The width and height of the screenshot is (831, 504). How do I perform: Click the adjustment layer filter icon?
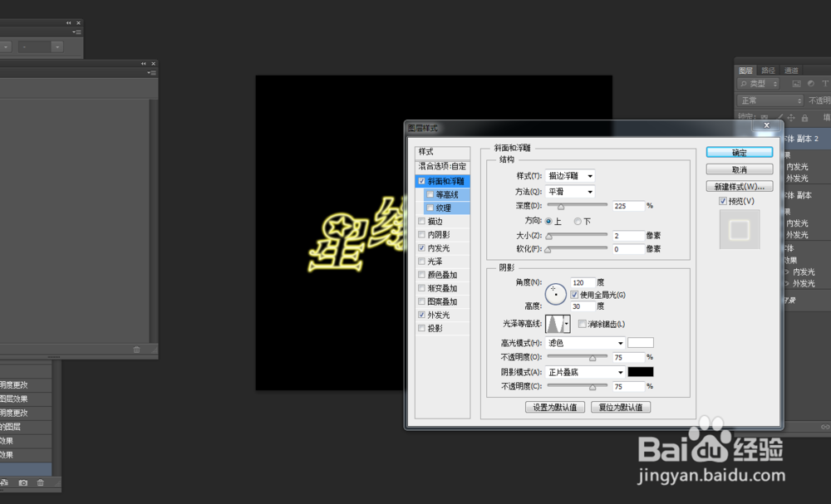click(x=811, y=83)
